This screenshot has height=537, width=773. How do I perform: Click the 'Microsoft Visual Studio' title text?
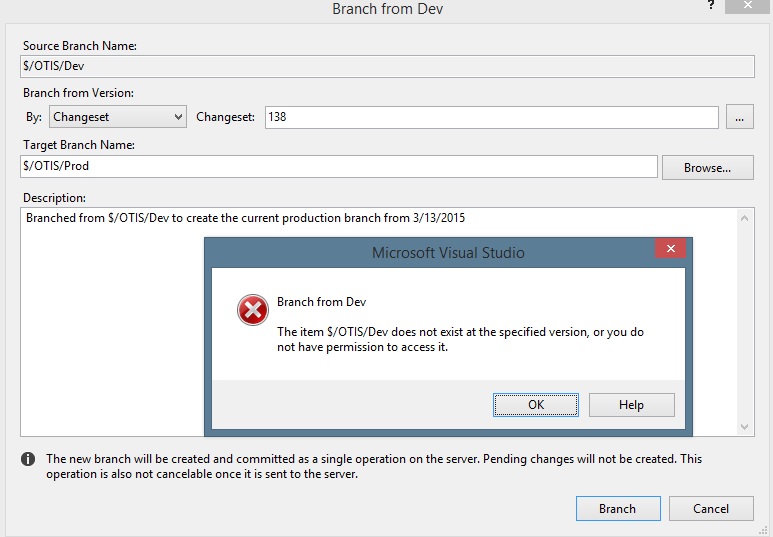pyautogui.click(x=448, y=252)
